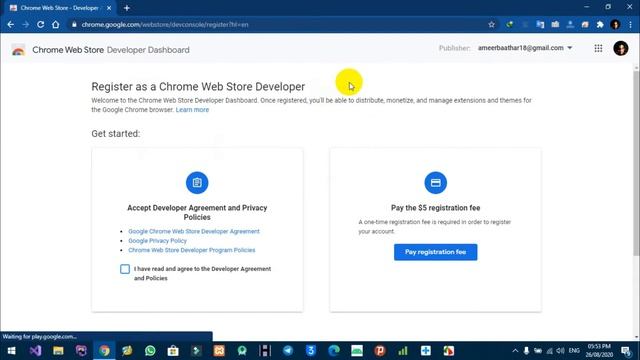Open the Google apps grid

click(598, 48)
